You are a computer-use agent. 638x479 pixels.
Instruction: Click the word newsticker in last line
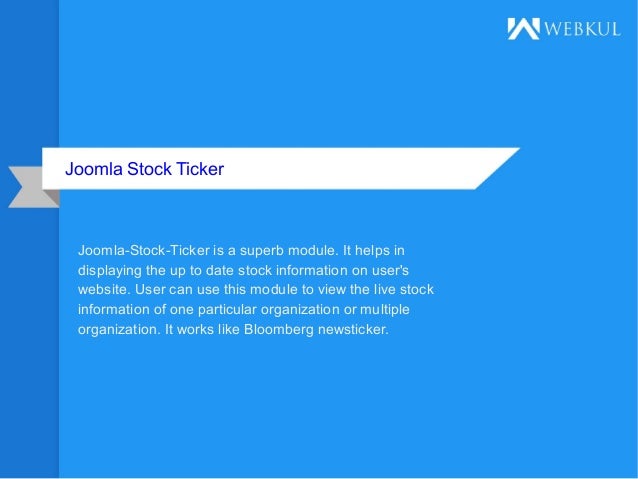click(353, 329)
